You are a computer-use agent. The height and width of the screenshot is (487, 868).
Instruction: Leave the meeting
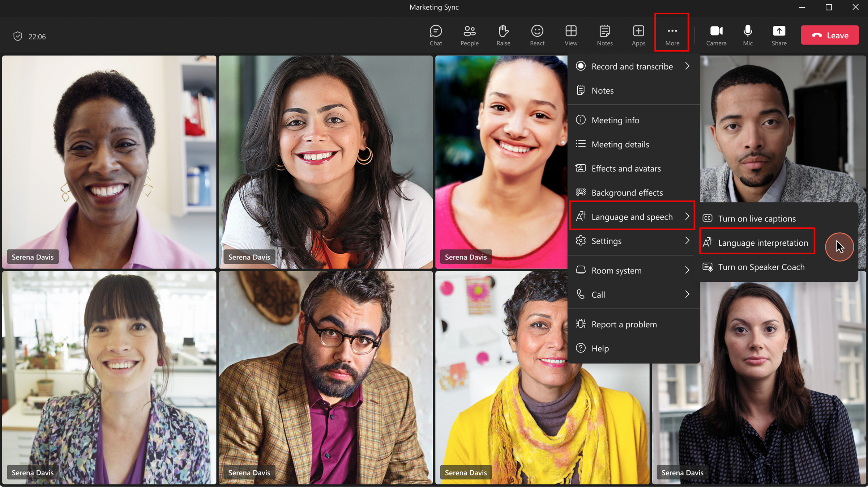pos(829,35)
